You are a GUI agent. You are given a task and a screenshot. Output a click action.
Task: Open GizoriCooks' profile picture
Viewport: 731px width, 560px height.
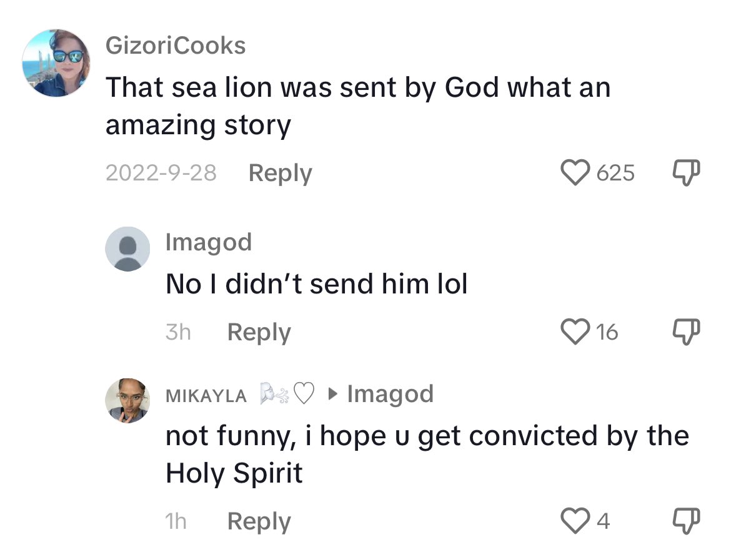[x=57, y=63]
